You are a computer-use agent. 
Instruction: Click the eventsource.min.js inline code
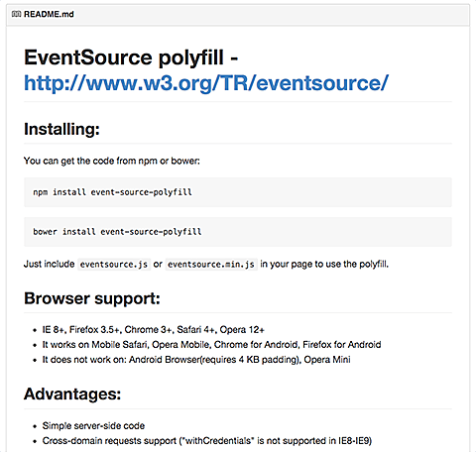tap(211, 265)
